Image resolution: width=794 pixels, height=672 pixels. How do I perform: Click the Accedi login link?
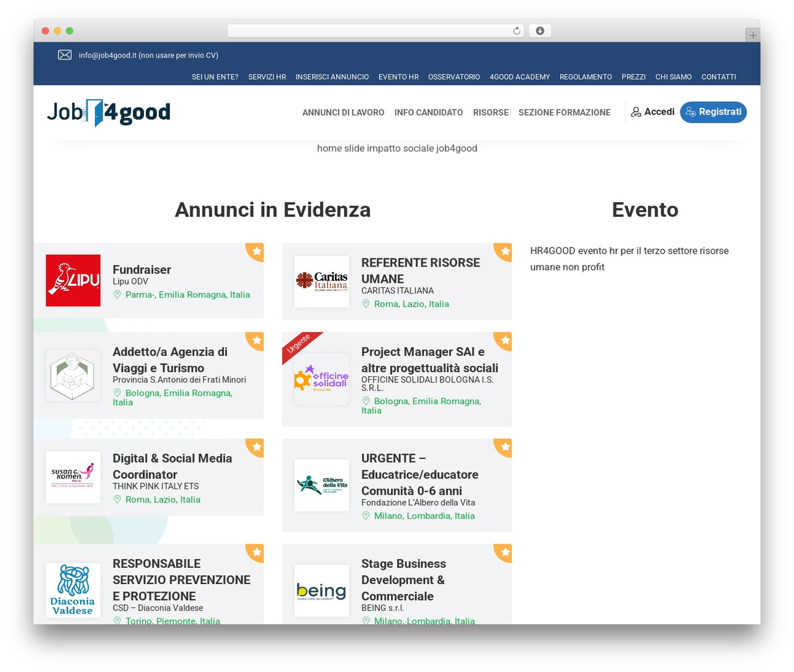click(653, 112)
